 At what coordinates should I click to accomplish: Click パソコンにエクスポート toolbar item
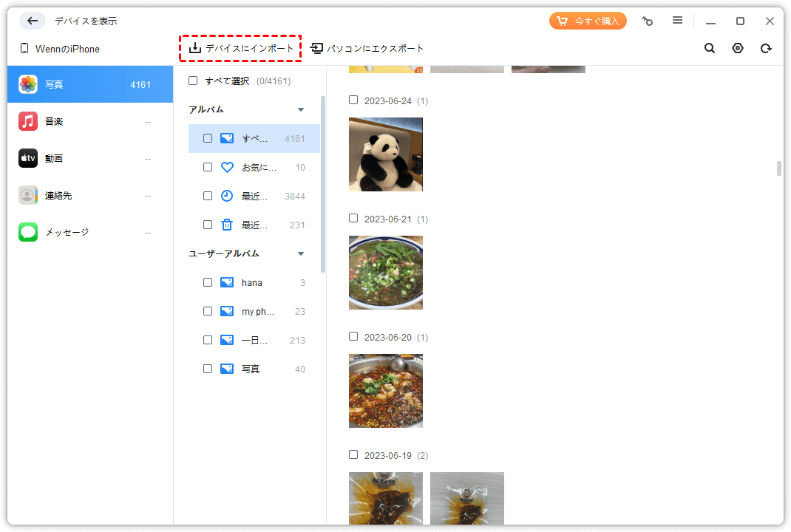[368, 48]
